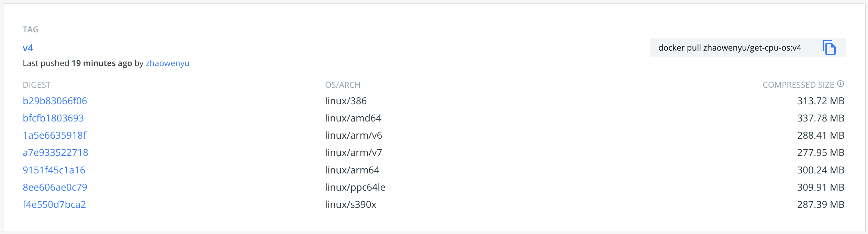This screenshot has width=868, height=234.
Task: Open digest b29b83066f06
Action: [55, 101]
